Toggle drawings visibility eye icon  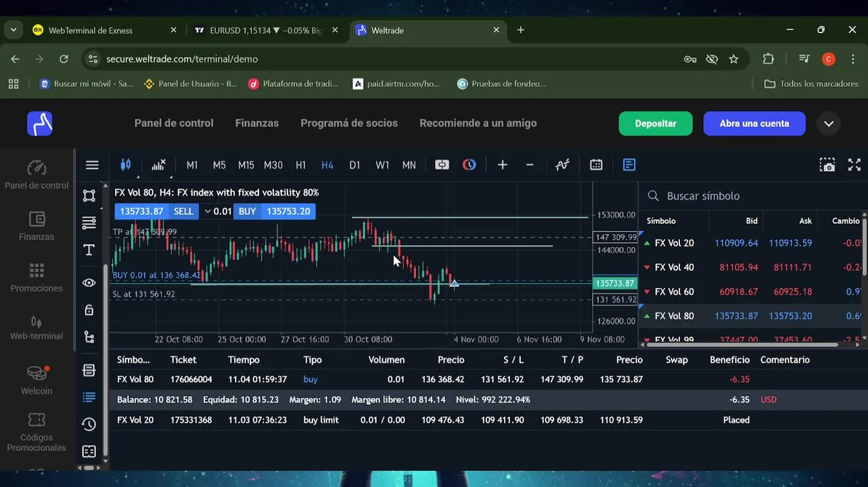89,283
